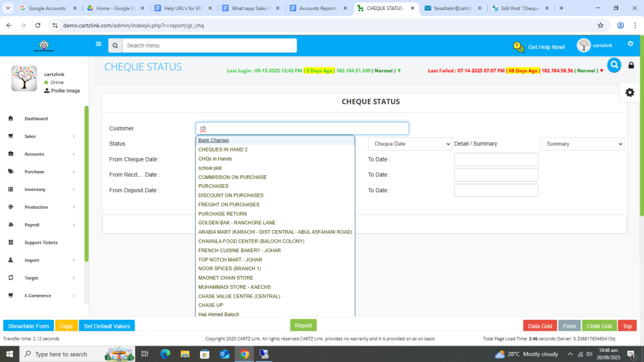The image size is (644, 362).
Task: Switch to the Accounts Reports browser tab
Action: click(x=318, y=8)
